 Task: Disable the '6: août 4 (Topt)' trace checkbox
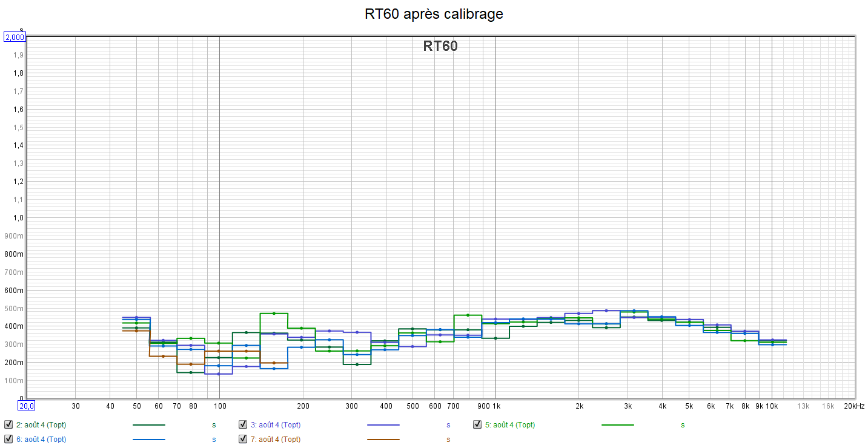point(8,439)
